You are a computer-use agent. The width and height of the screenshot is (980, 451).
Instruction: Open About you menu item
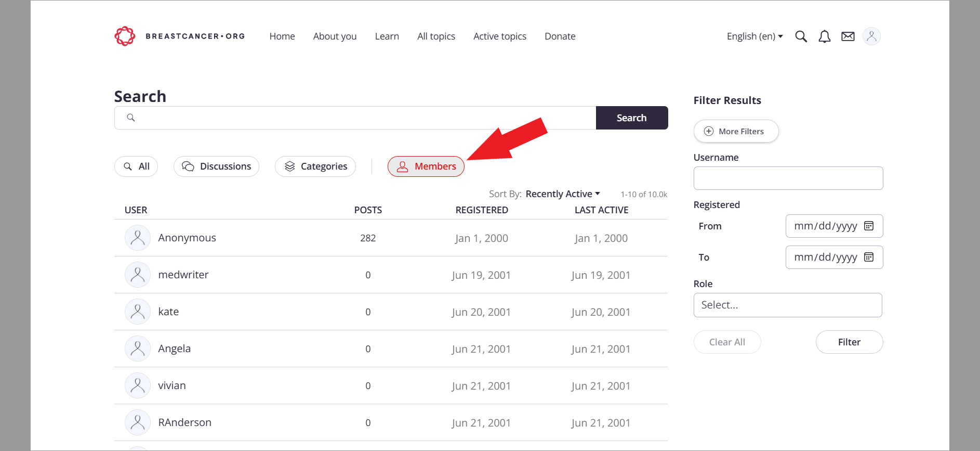(x=335, y=36)
